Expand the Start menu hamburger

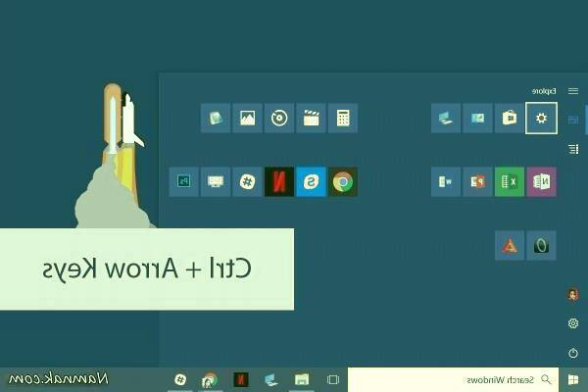point(573,91)
